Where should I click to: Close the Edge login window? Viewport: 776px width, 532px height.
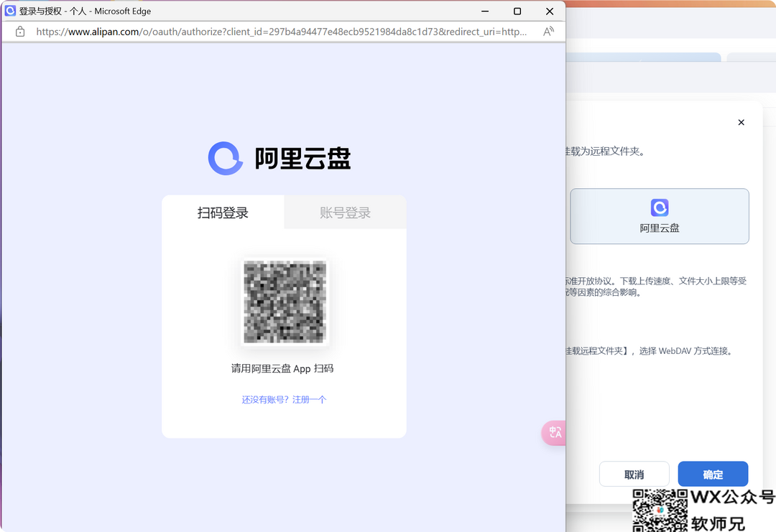(550, 11)
